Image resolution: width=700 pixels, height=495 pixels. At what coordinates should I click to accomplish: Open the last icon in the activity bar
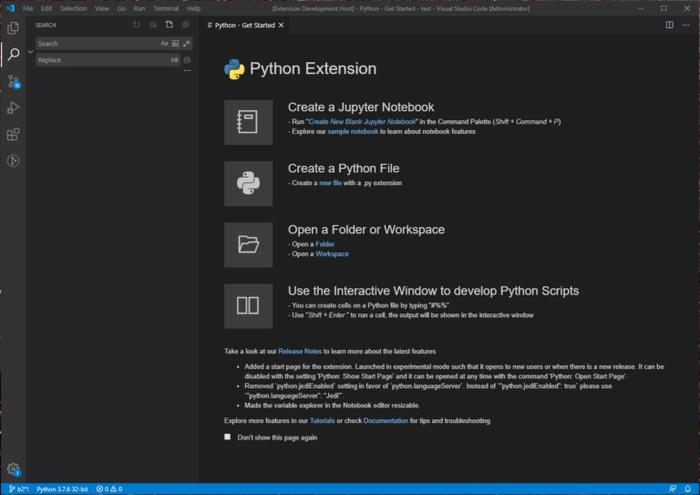tap(13, 161)
